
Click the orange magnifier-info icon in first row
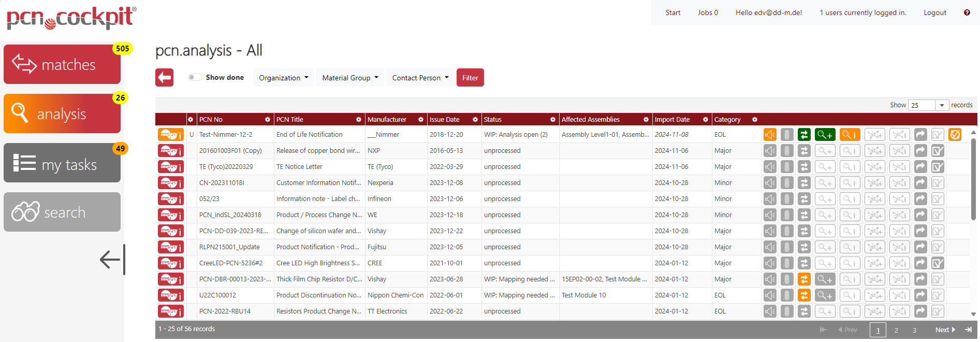850,135
